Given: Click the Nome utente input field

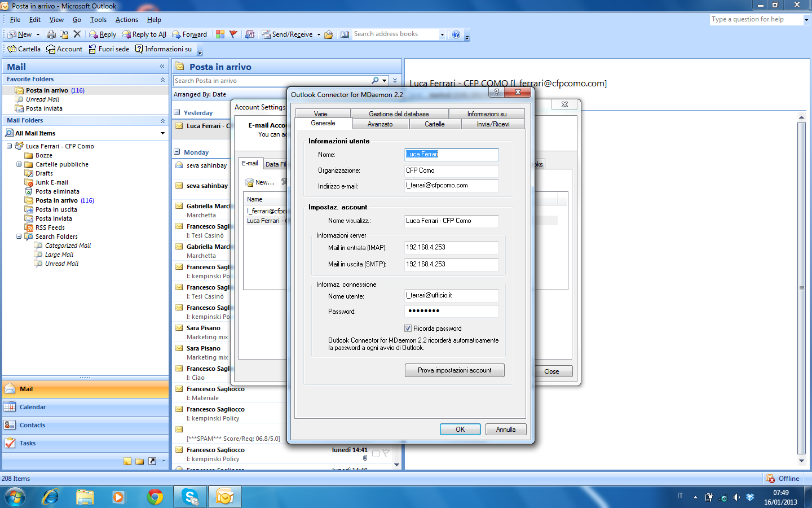Looking at the screenshot, I should [x=452, y=295].
